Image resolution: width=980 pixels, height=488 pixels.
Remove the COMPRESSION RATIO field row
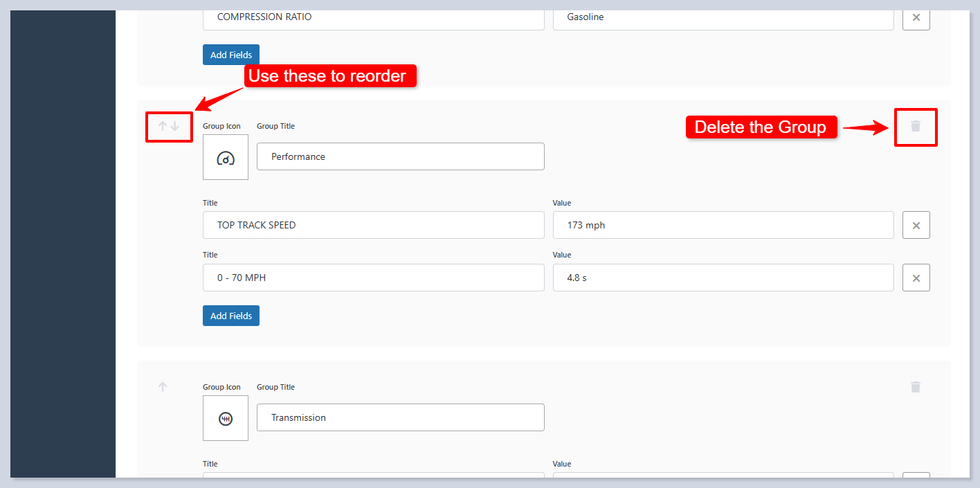pos(916,17)
